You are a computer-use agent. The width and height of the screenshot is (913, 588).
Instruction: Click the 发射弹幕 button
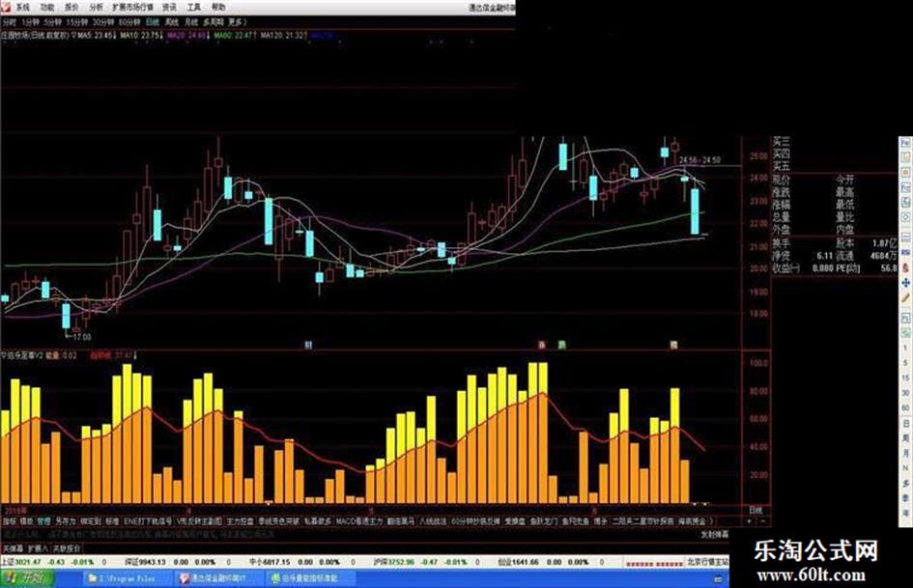coord(714,535)
